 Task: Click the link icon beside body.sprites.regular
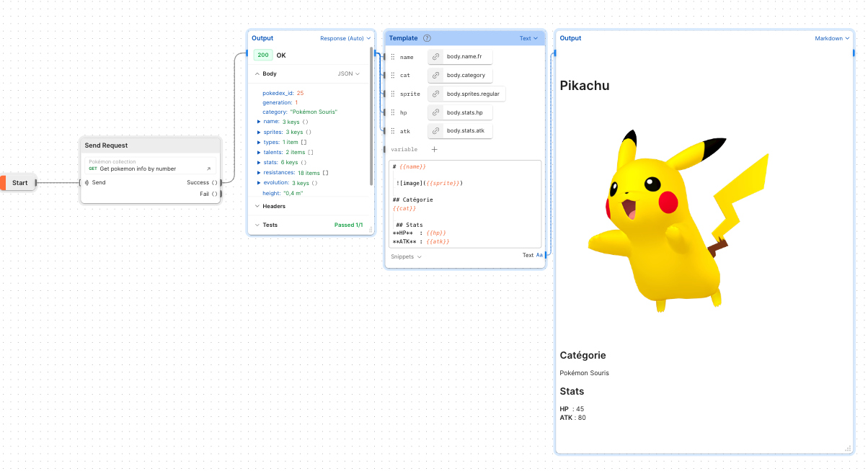pos(435,94)
